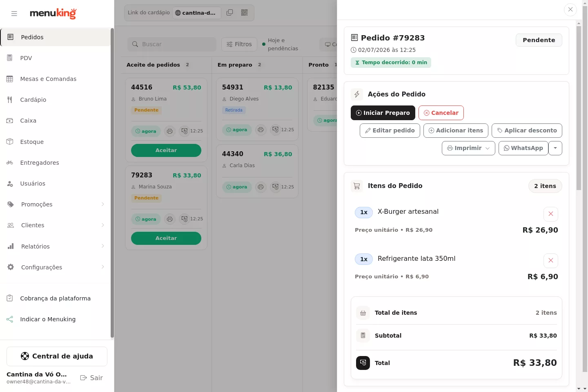Viewport: 588px width, 392px height.
Task: Start order with Iniciar Preparo button
Action: (x=383, y=113)
